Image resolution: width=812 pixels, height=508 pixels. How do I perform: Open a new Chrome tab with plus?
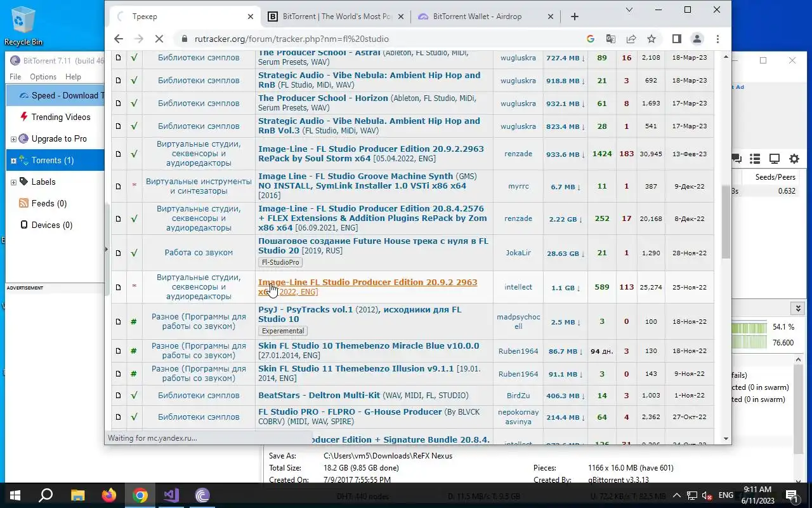pos(575,17)
